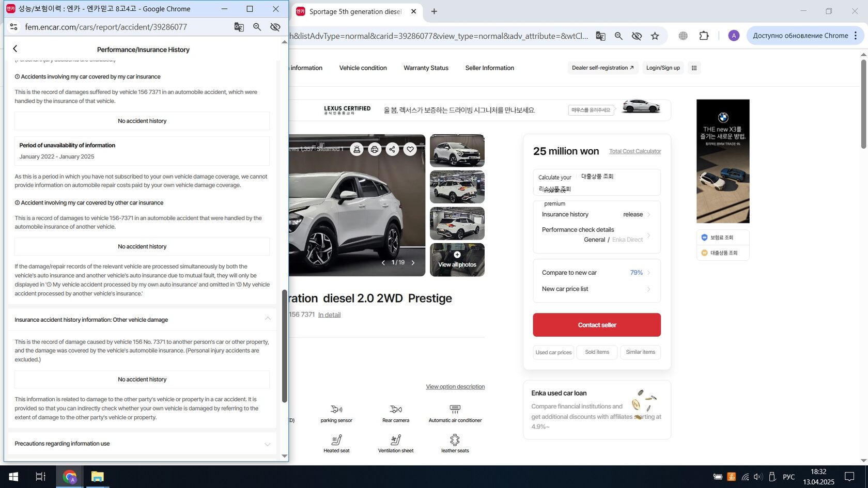868x488 pixels.
Task: Zoom magnifier icon in popup window address bar
Action: pos(257,27)
